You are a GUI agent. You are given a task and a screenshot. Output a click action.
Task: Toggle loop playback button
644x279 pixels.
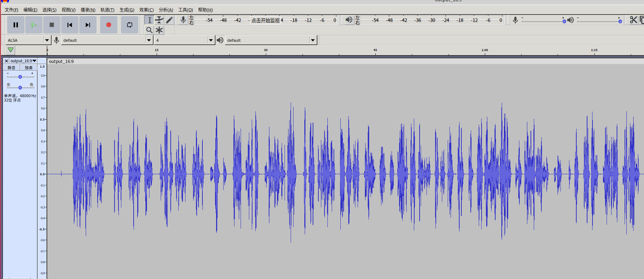click(130, 25)
